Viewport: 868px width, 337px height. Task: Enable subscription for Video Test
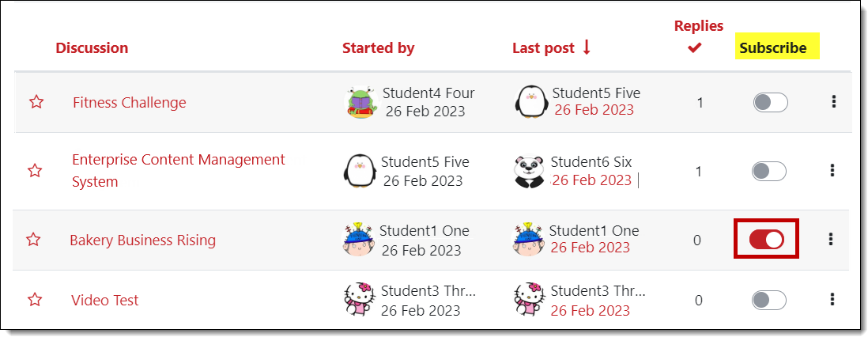(770, 300)
